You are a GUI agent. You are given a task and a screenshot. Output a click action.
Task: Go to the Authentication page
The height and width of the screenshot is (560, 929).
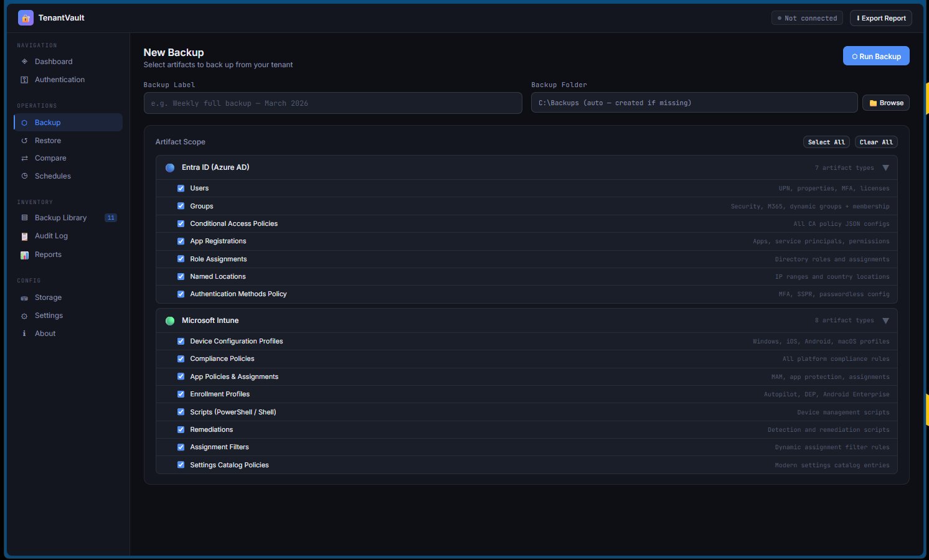point(68,80)
